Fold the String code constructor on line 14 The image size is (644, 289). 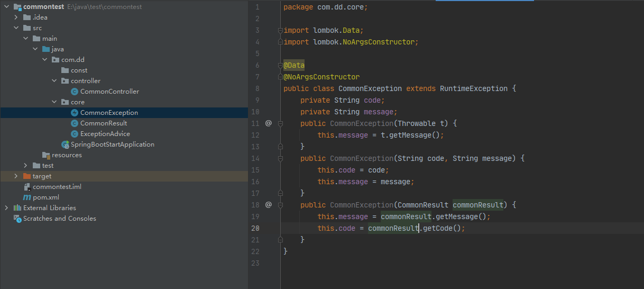[281, 158]
